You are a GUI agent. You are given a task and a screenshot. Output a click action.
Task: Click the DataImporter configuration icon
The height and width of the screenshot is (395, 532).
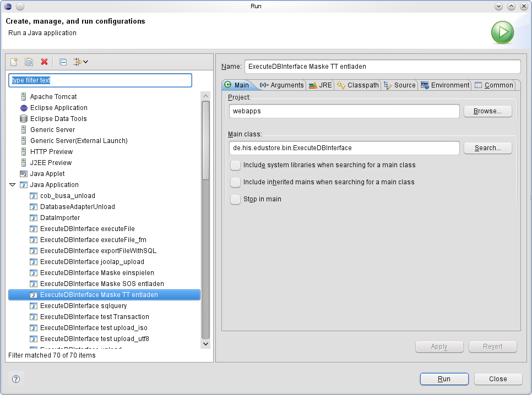click(33, 218)
